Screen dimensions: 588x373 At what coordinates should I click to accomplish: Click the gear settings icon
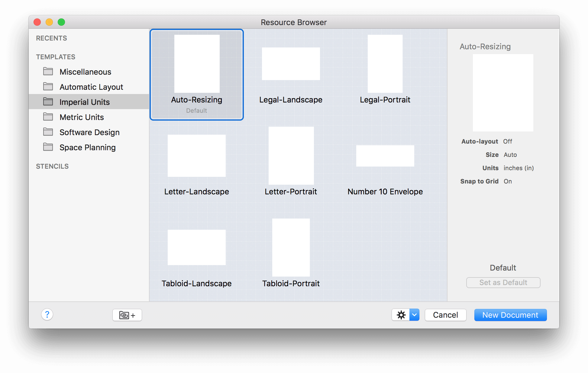(401, 314)
